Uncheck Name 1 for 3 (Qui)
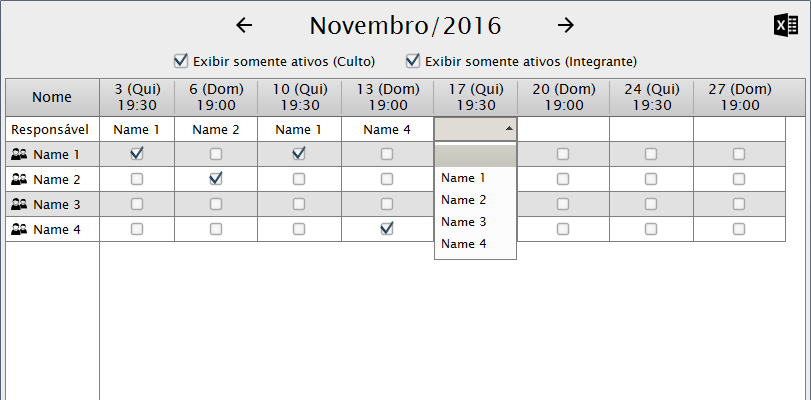811x400 pixels. click(x=137, y=154)
